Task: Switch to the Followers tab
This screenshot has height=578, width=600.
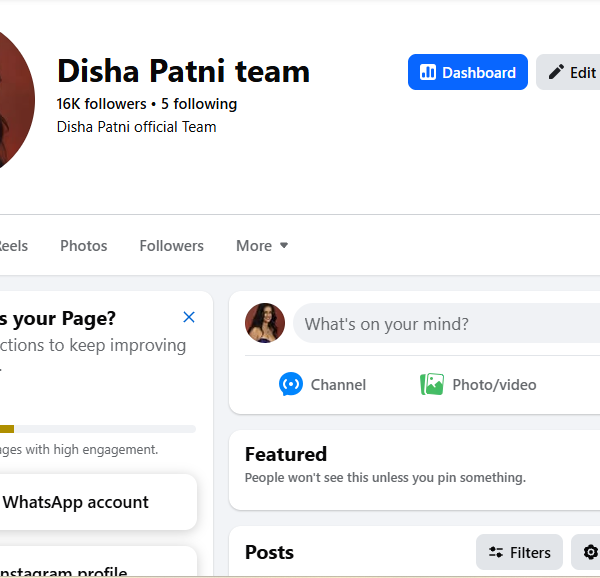Action: click(171, 246)
